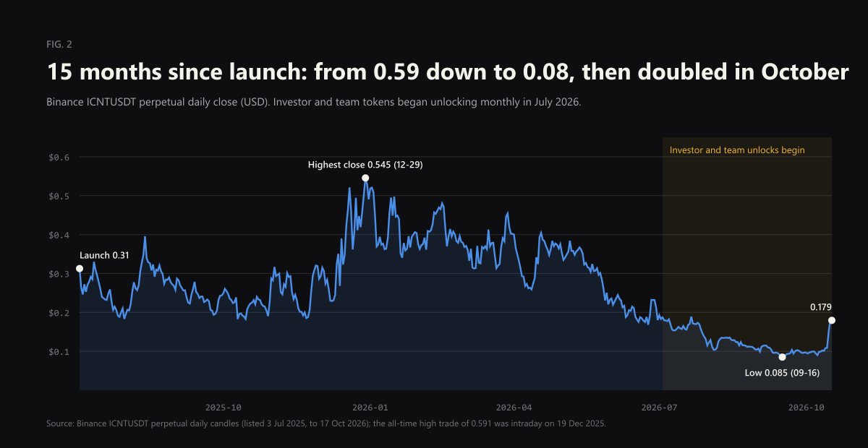The image size is (868, 448).
Task: Click the subtitle about Binance ICNTUSDT perpetual
Action: pos(314,103)
